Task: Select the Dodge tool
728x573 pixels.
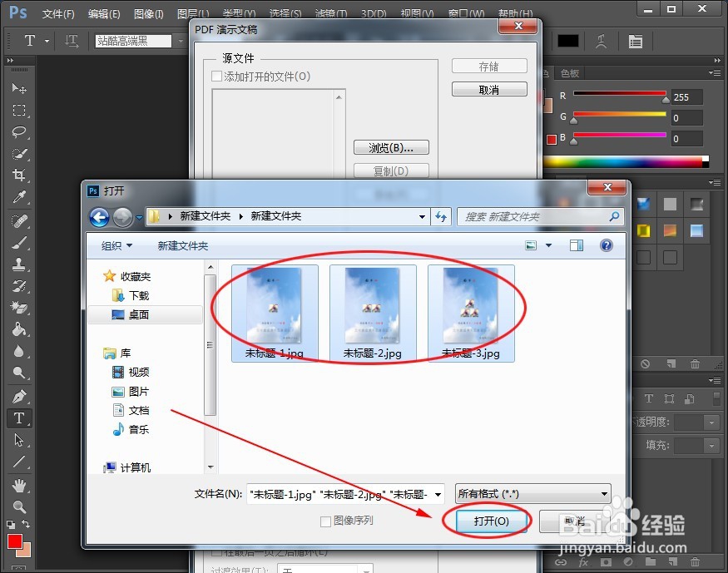Action: 19,373
